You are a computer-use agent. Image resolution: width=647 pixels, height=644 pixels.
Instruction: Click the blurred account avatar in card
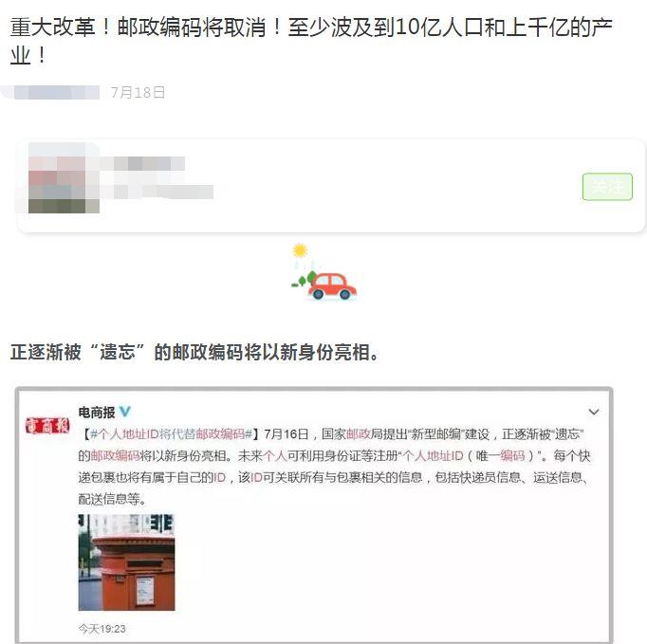click(64, 177)
